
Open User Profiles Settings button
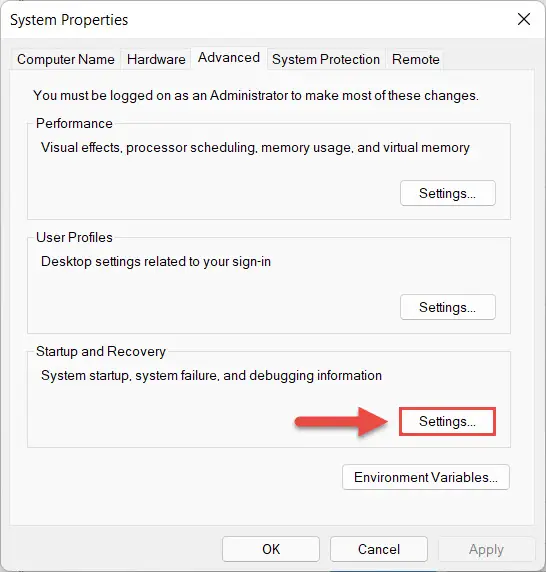[x=448, y=307]
